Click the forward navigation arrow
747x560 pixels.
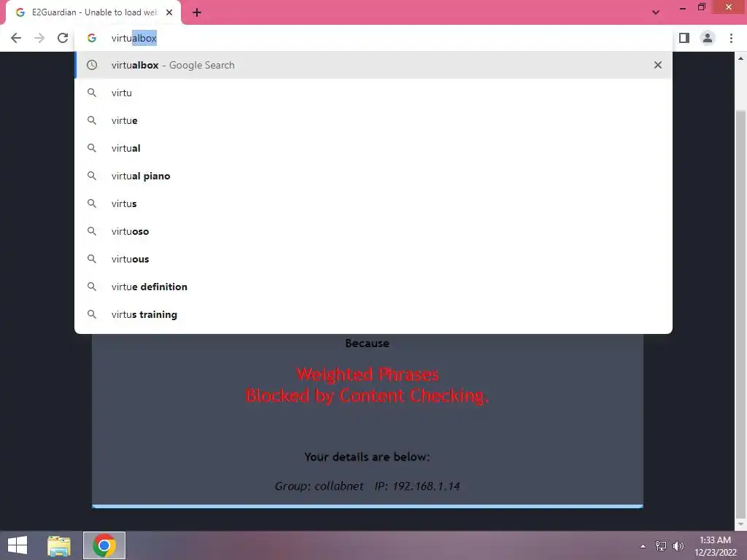(39, 38)
